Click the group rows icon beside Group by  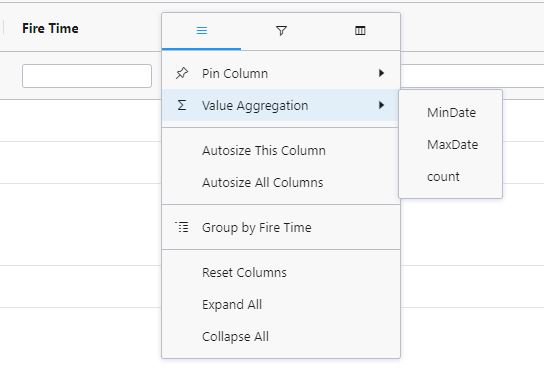(x=182, y=227)
